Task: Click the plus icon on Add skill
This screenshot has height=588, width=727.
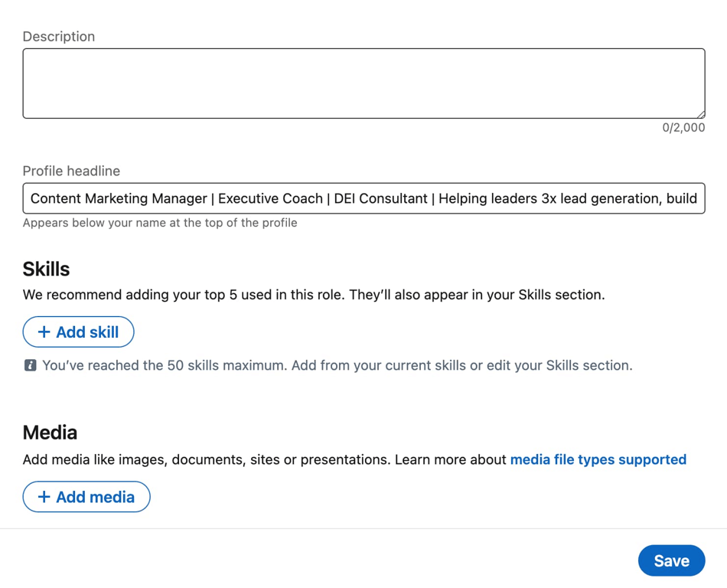Action: coord(44,332)
